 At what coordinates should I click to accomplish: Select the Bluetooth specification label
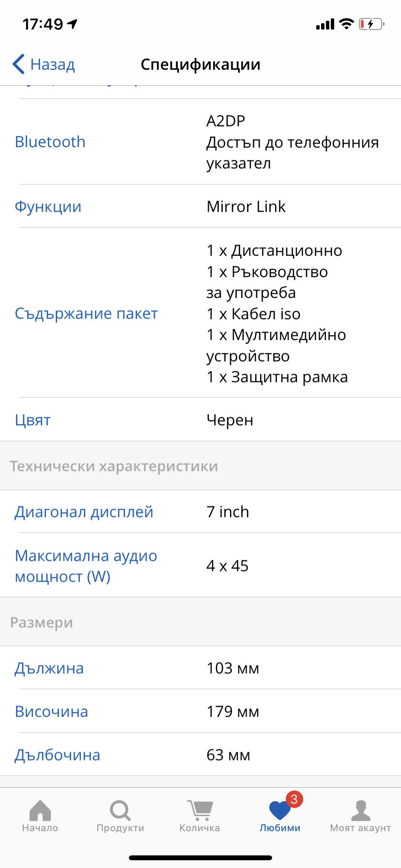(x=50, y=142)
